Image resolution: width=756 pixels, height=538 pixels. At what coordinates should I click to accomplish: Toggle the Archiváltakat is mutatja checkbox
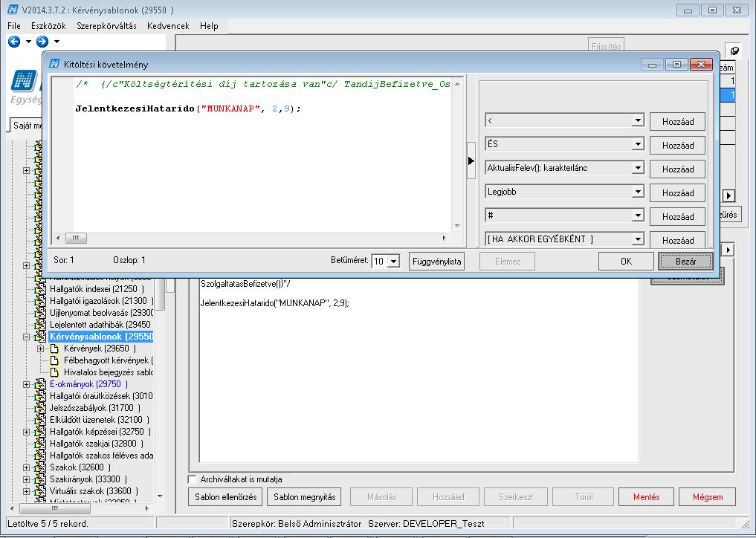[192, 479]
